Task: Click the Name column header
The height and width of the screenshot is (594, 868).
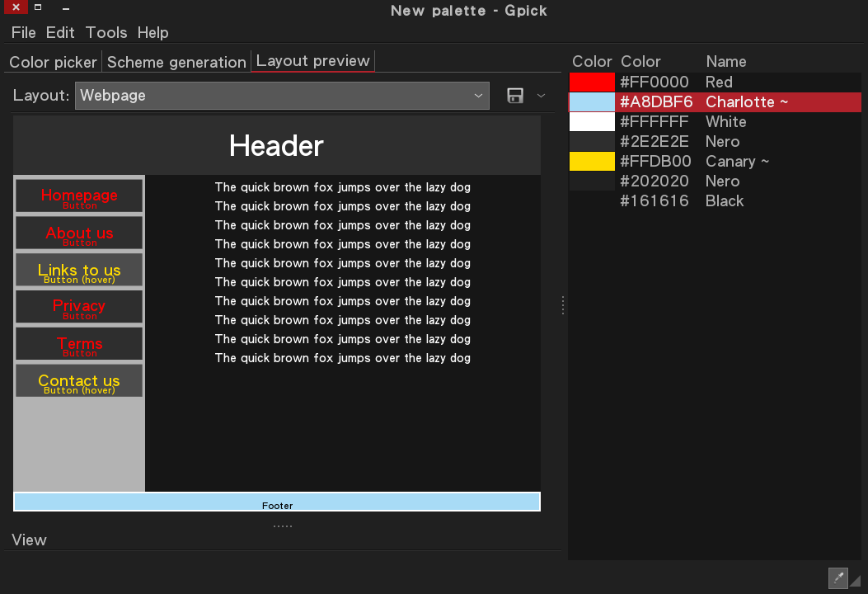Action: [x=725, y=62]
